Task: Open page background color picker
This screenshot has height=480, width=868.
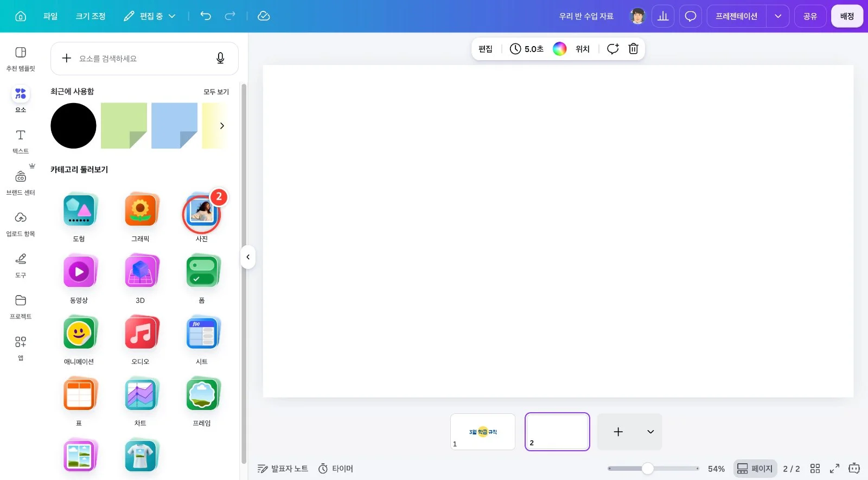Action: pos(559,49)
